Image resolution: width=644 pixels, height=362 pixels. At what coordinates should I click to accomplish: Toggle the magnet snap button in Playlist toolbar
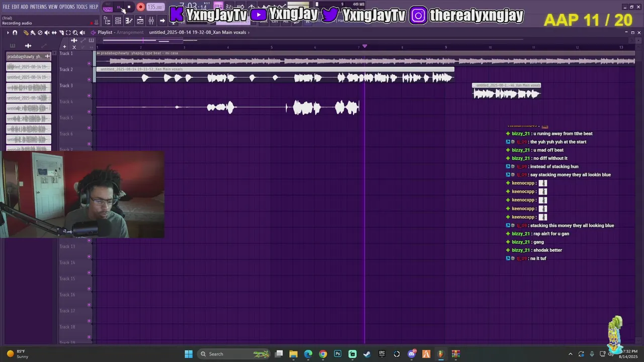pyautogui.click(x=15, y=33)
